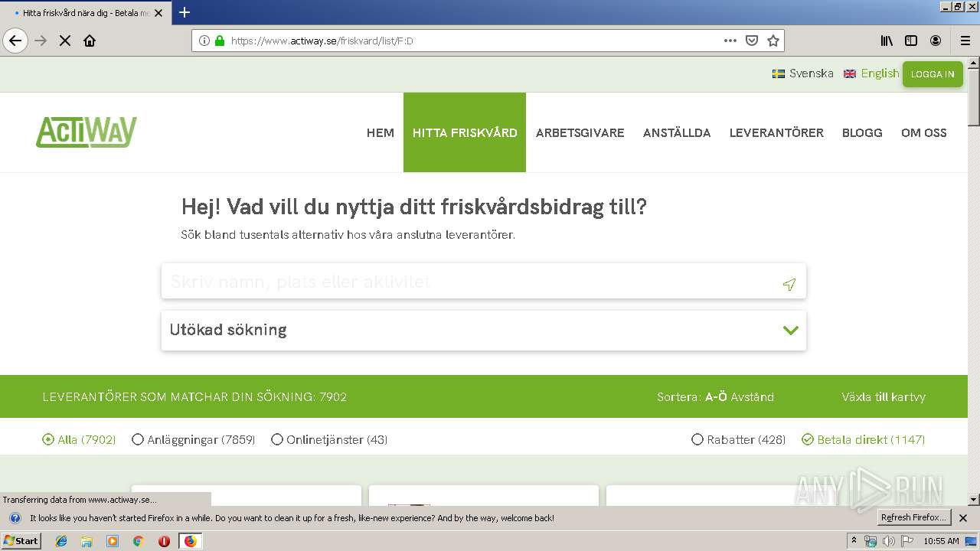This screenshot has height=551, width=980.
Task: Open Firefox account icon
Action: (x=936, y=41)
